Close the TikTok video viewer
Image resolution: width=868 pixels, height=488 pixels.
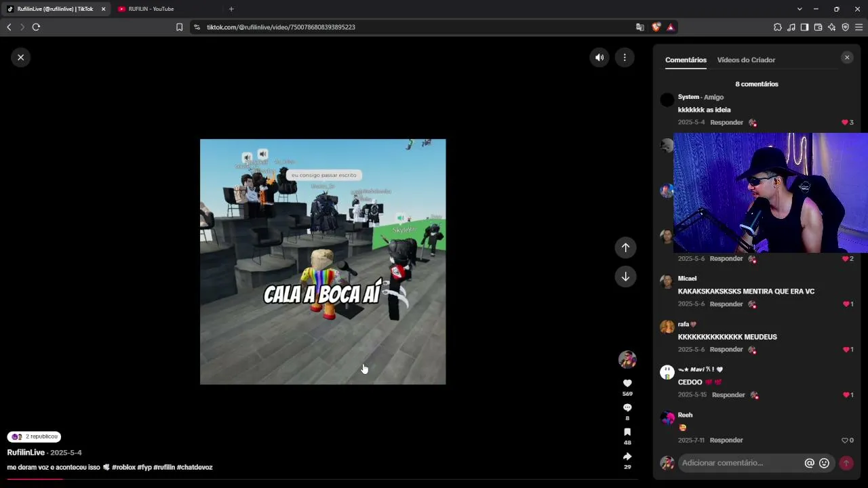(x=21, y=58)
